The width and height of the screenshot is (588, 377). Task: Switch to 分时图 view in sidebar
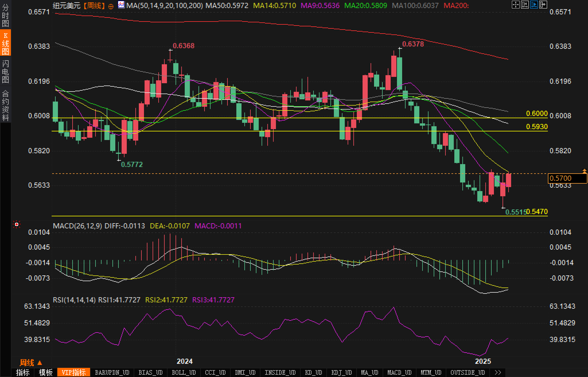coord(5,15)
